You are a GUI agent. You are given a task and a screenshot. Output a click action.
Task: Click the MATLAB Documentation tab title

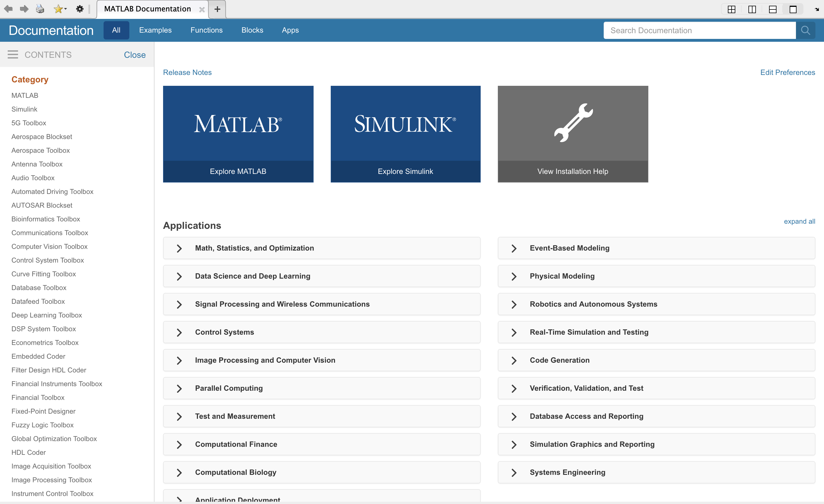coord(147,9)
